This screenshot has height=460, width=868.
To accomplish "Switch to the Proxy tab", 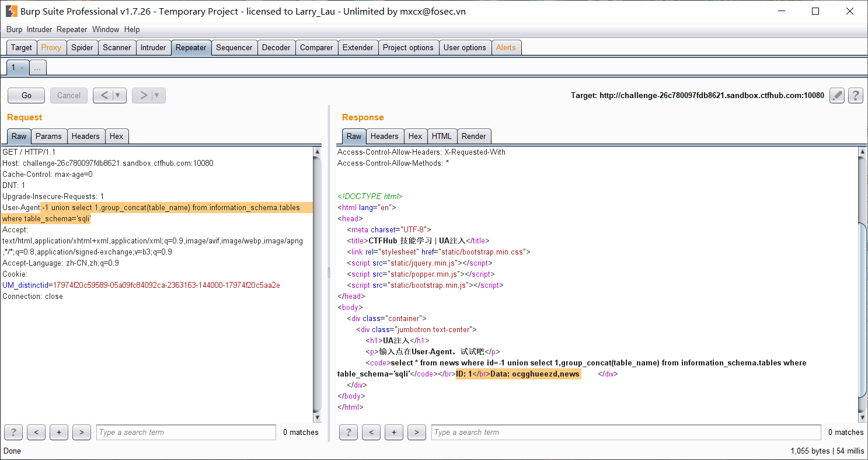I will click(x=51, y=48).
